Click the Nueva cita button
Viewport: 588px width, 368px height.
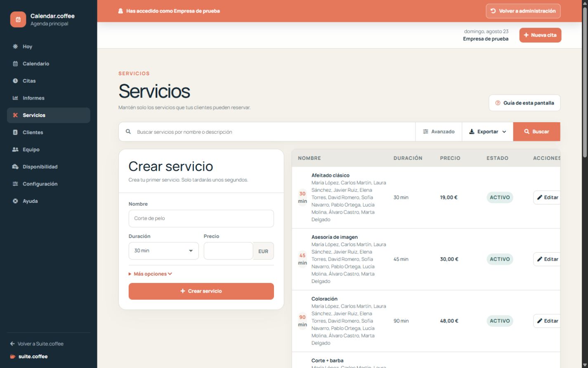(x=540, y=35)
